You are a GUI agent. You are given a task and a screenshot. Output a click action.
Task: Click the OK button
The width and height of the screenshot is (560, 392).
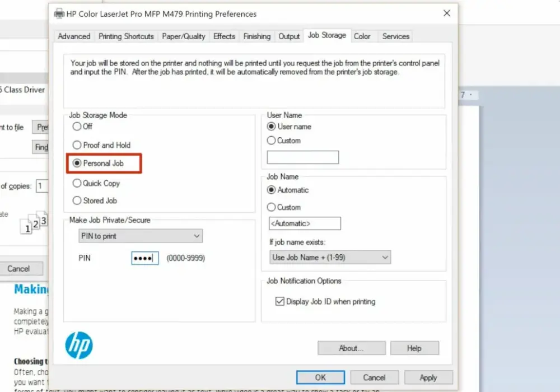[x=320, y=377]
